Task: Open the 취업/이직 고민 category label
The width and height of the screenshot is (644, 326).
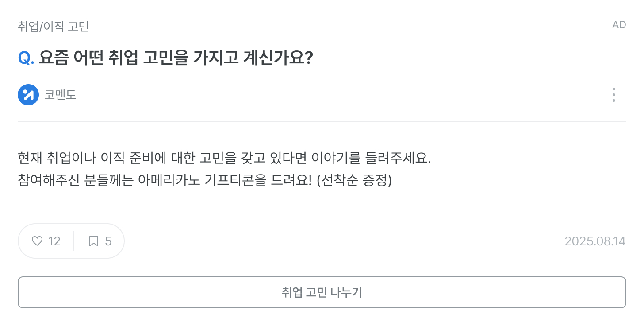Action: pos(54,27)
